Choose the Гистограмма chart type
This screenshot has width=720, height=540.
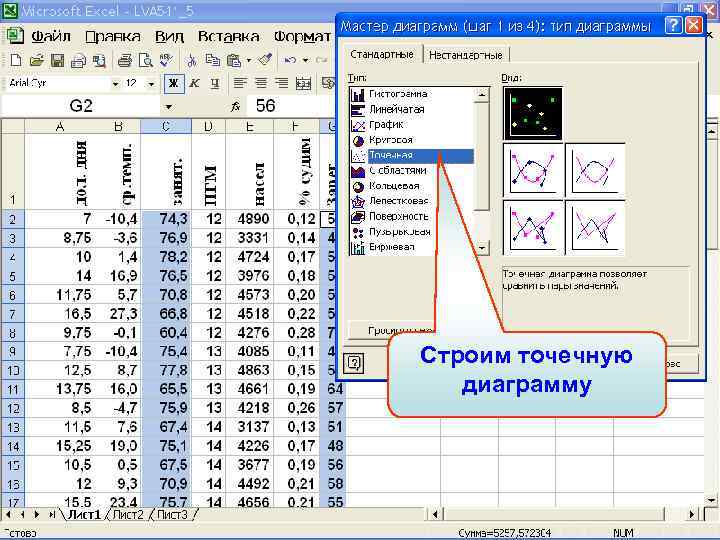[398, 94]
